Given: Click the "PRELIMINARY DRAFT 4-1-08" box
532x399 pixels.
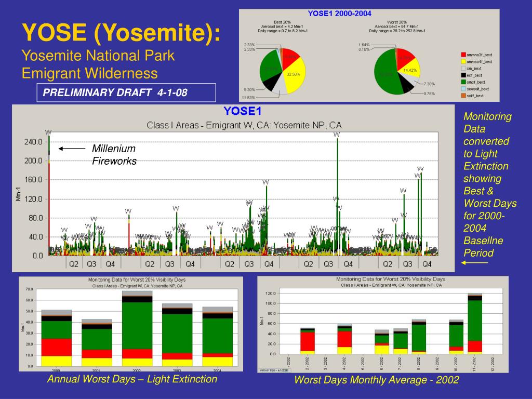Looking at the screenshot, I should click(126, 92).
